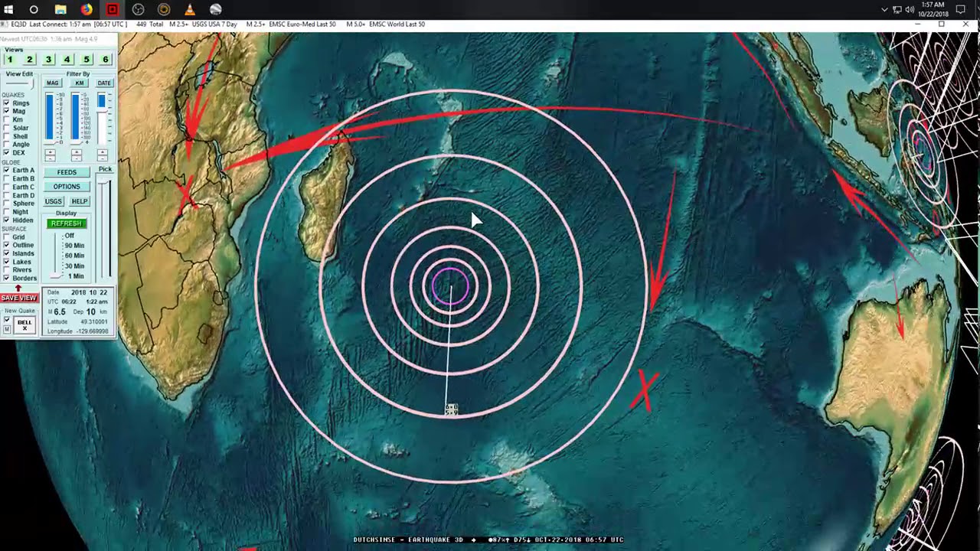Click the USGS button
This screenshot has height=551, width=980.
tap(54, 201)
